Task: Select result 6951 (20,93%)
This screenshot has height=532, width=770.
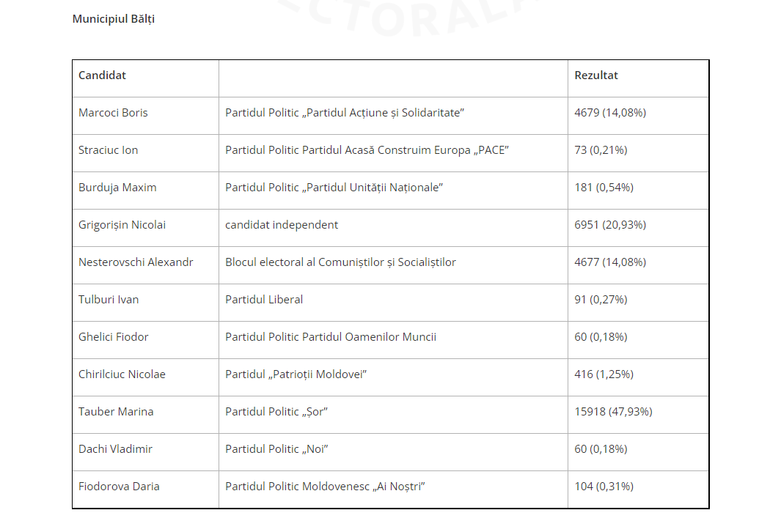Action: click(610, 225)
